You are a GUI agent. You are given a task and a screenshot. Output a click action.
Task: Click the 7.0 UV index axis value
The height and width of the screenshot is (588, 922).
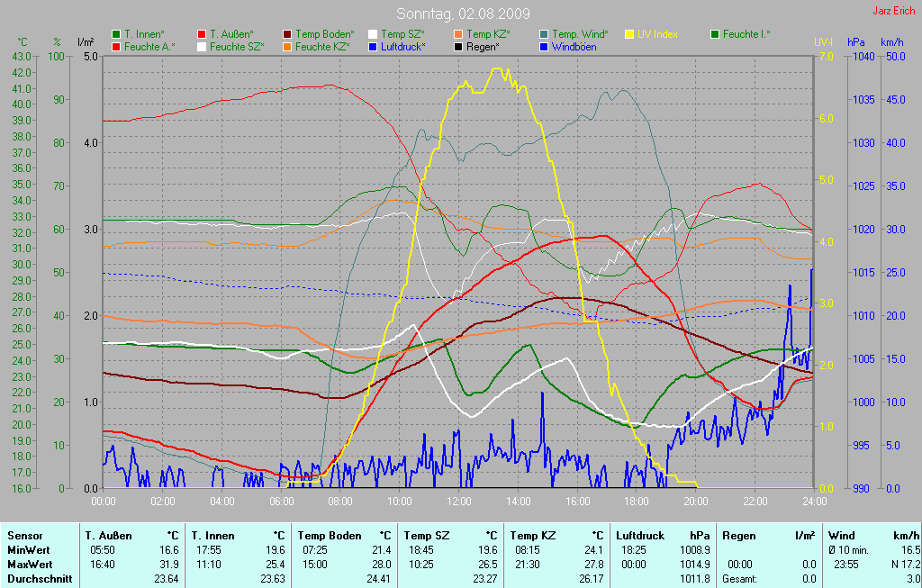point(827,57)
